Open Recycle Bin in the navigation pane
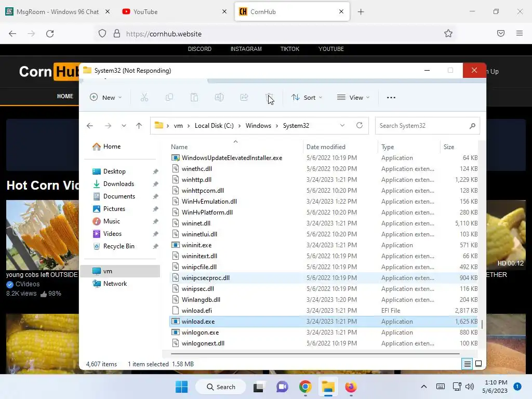Viewport: 532px width, 399px height. (x=118, y=246)
